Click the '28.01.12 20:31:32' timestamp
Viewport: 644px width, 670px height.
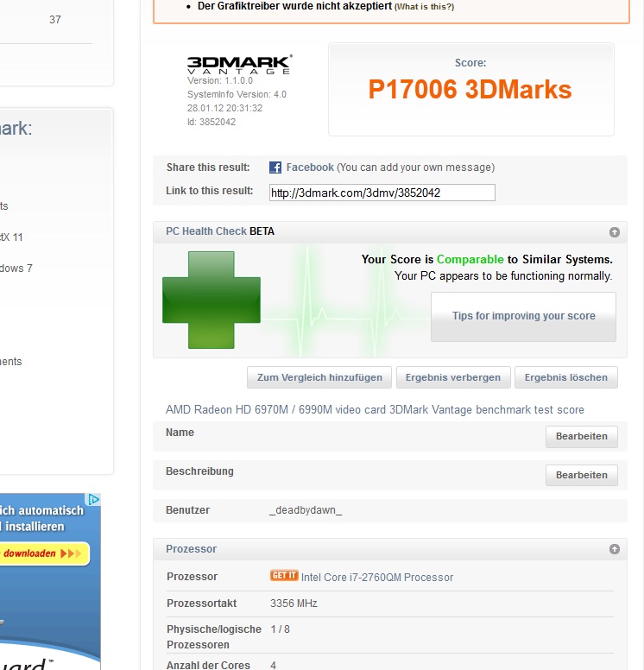click(x=224, y=108)
